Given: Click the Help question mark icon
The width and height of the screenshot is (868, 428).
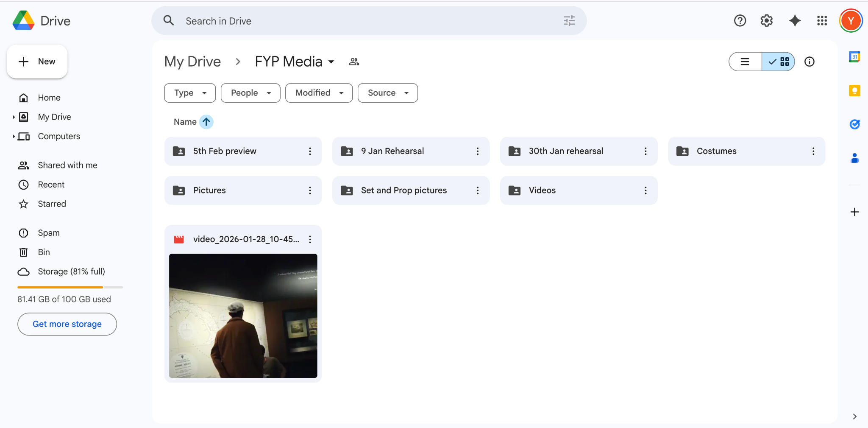Looking at the screenshot, I should 740,21.
